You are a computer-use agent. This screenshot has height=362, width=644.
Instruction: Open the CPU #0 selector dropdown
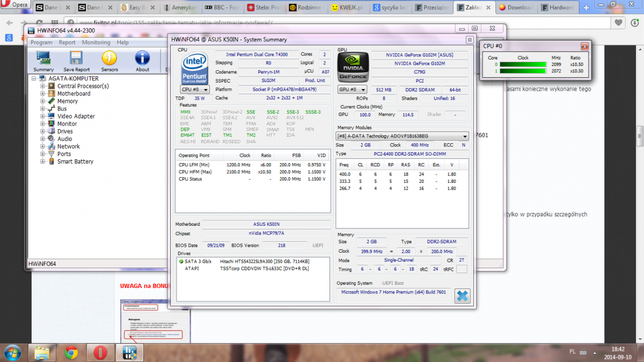pyautogui.click(x=194, y=90)
